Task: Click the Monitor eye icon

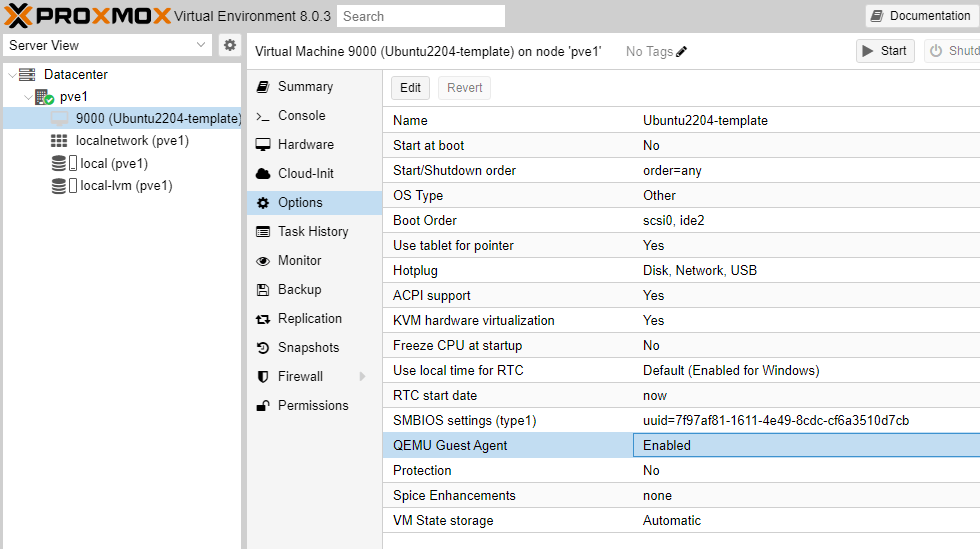Action: 263,261
